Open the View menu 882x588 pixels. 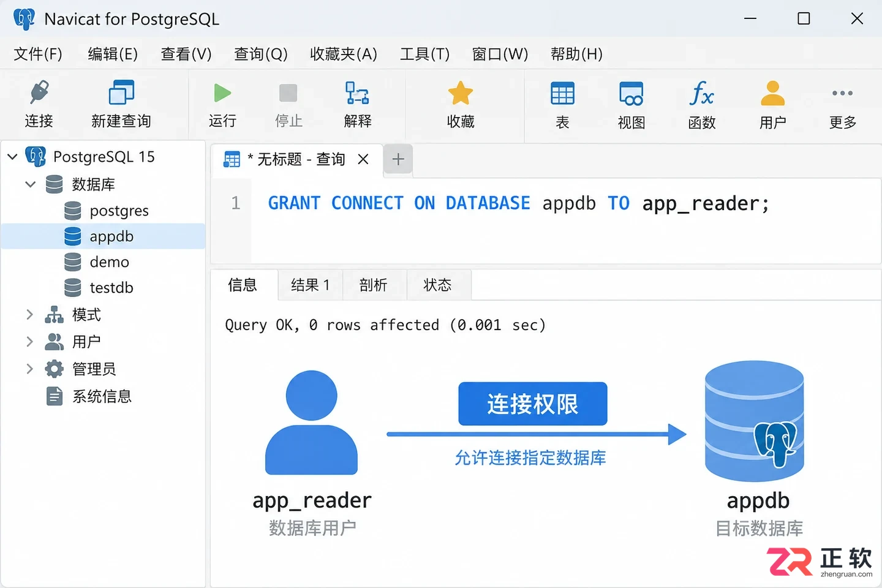pyautogui.click(x=186, y=54)
